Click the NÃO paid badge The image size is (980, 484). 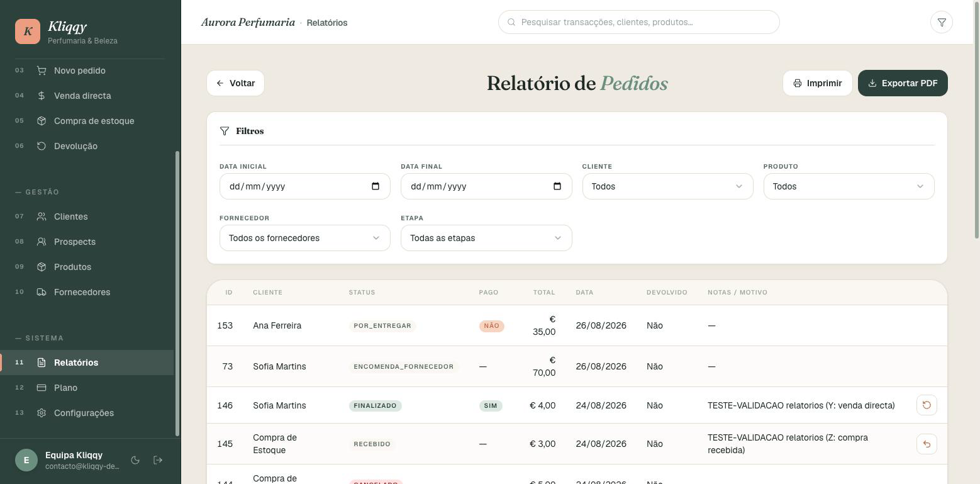pyautogui.click(x=491, y=325)
